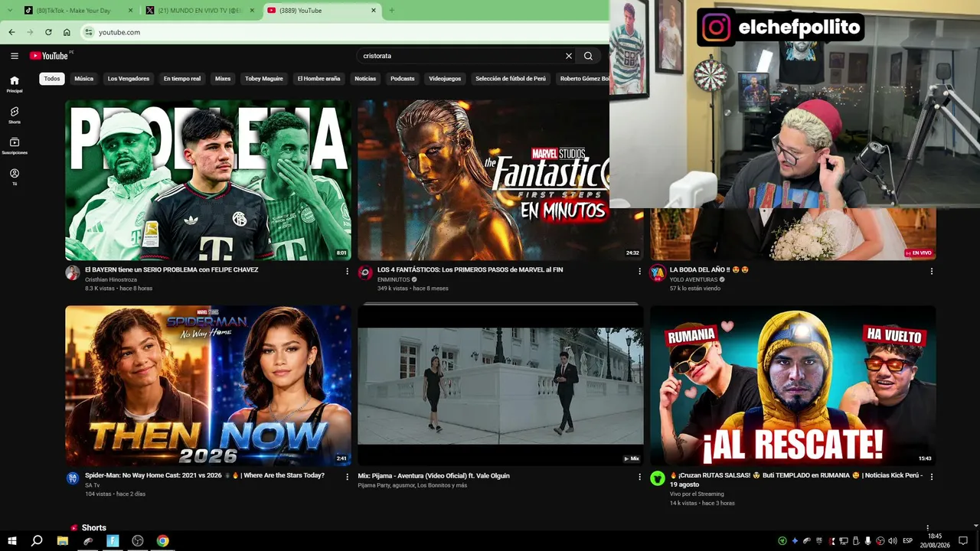980x551 pixels.
Task: Filter the feed by Podcasts
Action: (403, 79)
